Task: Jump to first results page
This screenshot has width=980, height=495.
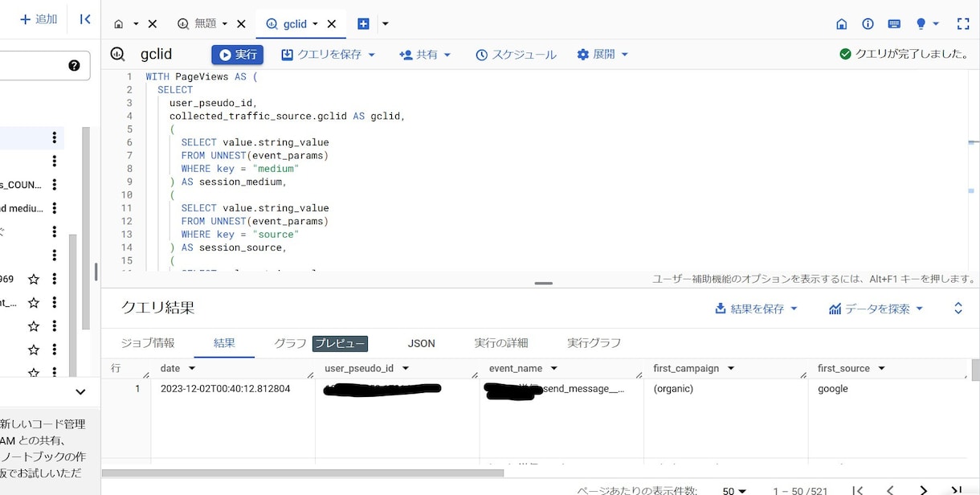Action: [858, 489]
